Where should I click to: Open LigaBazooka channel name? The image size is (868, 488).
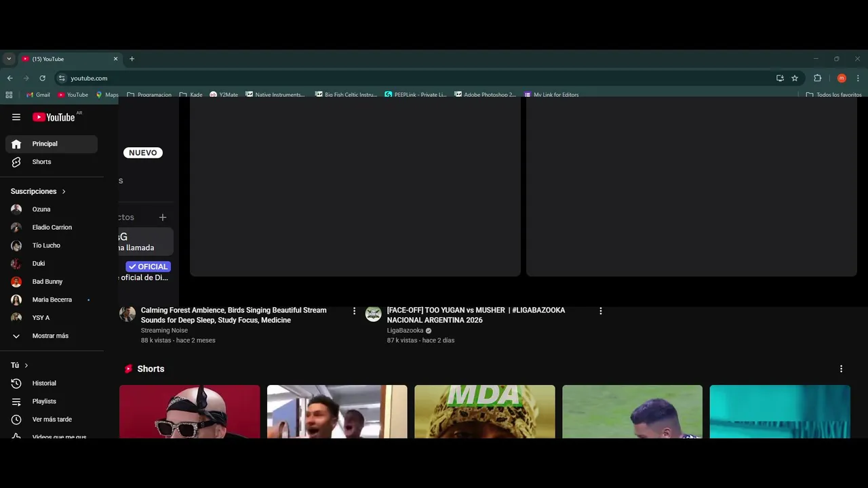(x=405, y=331)
